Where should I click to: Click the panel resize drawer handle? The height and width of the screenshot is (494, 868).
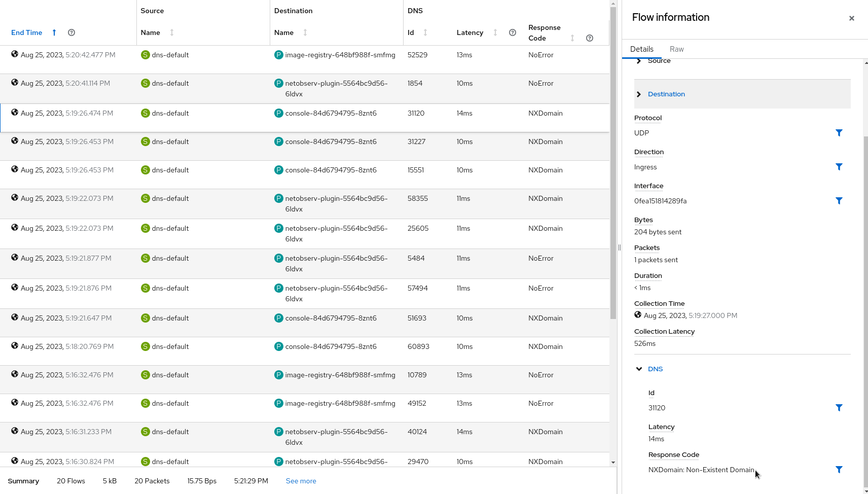[620, 248]
